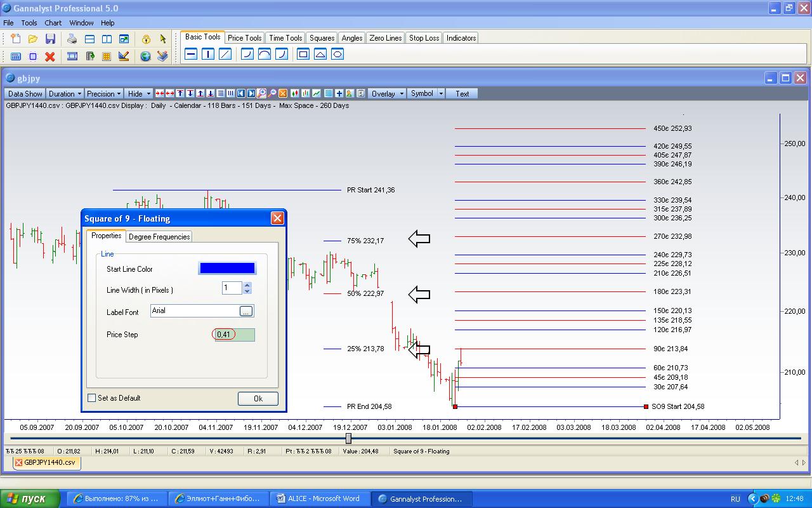
Task: Print the chart with printer icon
Action: click(72, 39)
